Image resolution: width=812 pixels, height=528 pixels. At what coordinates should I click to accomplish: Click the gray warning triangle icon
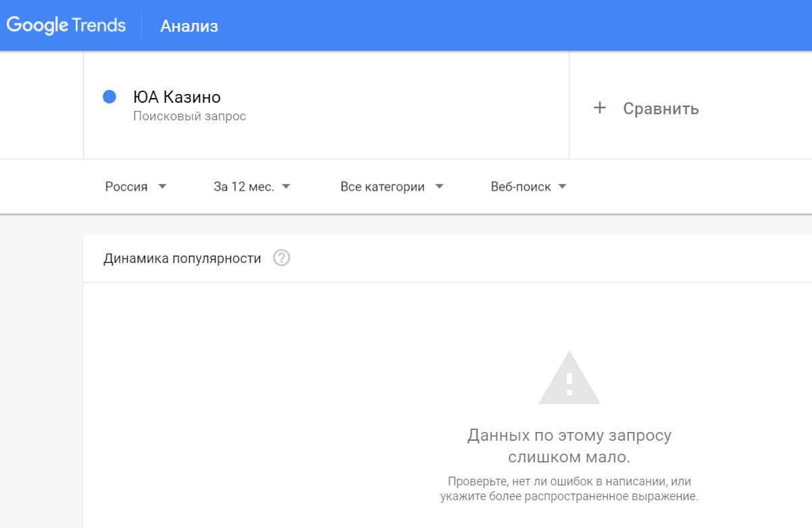pyautogui.click(x=569, y=379)
